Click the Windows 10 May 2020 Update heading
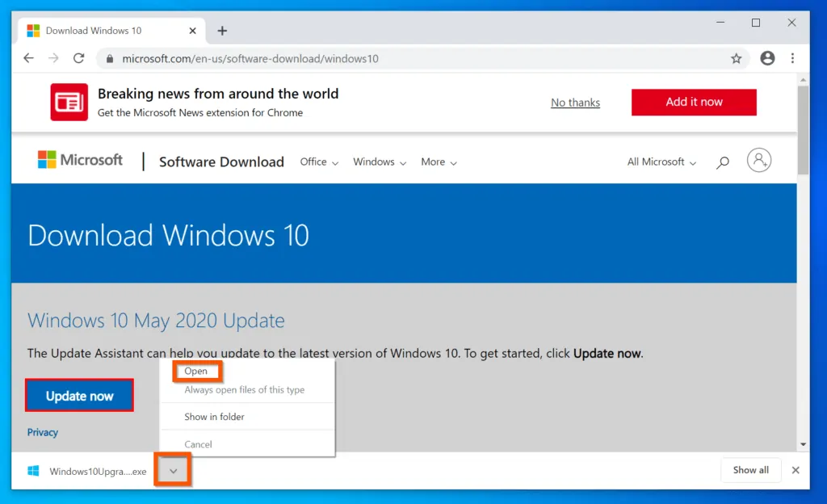The height and width of the screenshot is (504, 827). coord(156,321)
